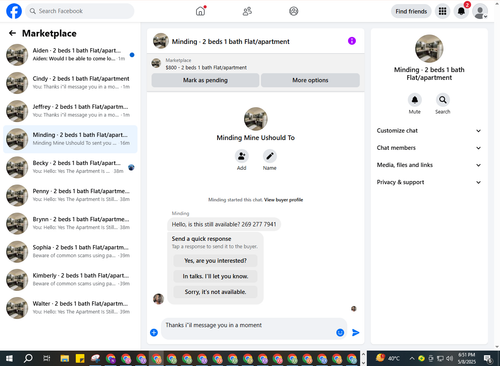Image resolution: width=500 pixels, height=366 pixels.
Task: Click Minding Mine Ushould To profile picture
Action: 256,119
